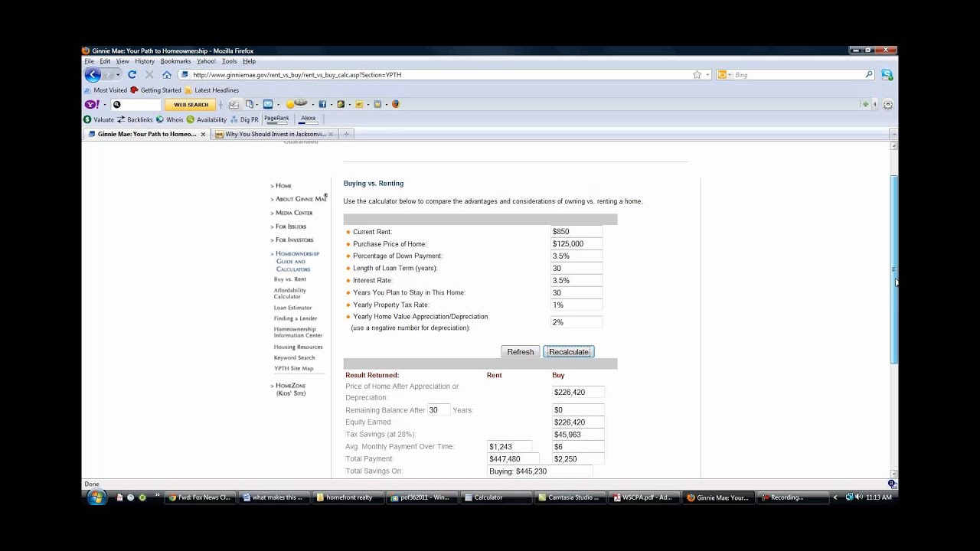Click the Alexa rank indicator

click(308, 119)
